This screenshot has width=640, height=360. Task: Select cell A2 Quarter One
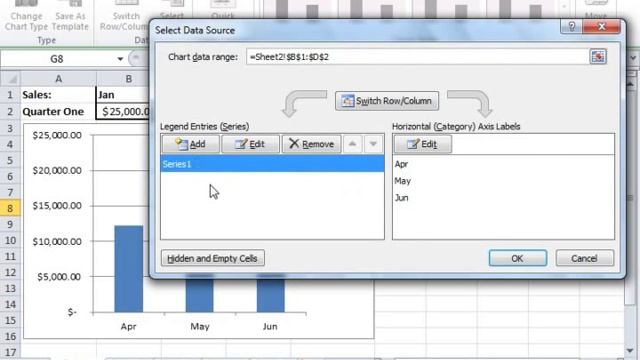(x=58, y=111)
